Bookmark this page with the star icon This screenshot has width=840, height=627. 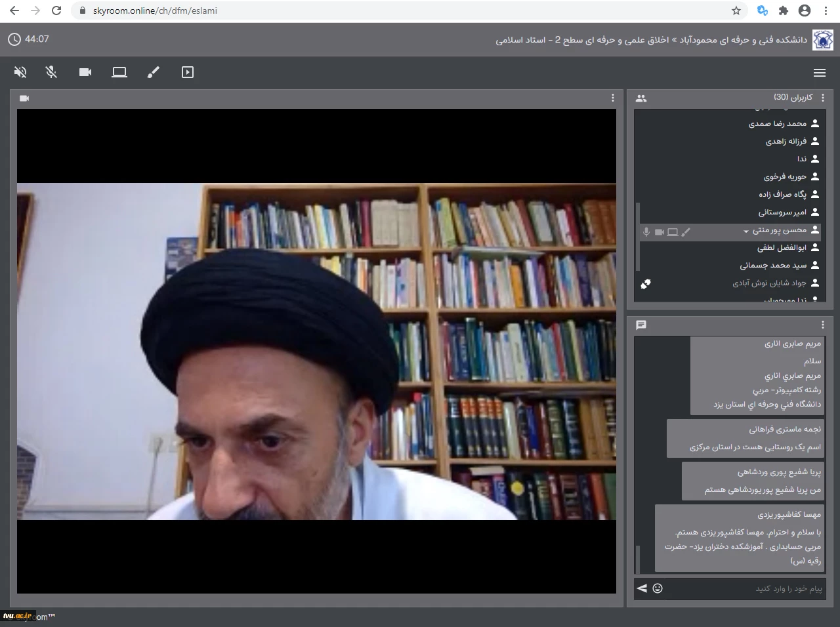[x=736, y=10]
